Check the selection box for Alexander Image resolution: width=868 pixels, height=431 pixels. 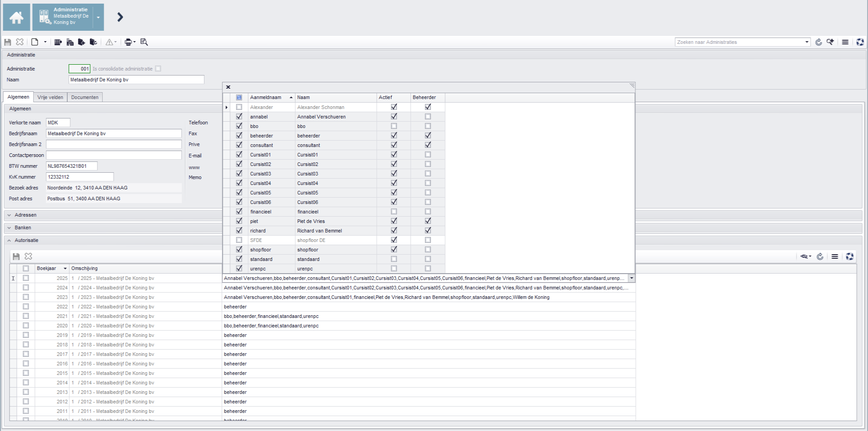[239, 107]
